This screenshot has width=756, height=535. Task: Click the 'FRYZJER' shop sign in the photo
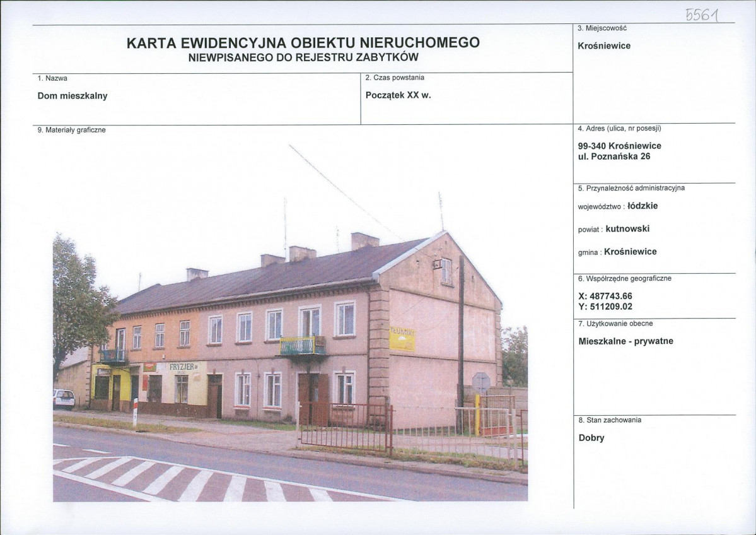click(x=183, y=367)
